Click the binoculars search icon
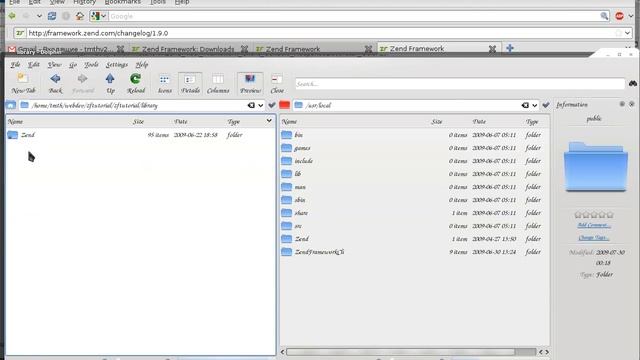The image size is (640, 360). click(x=633, y=83)
